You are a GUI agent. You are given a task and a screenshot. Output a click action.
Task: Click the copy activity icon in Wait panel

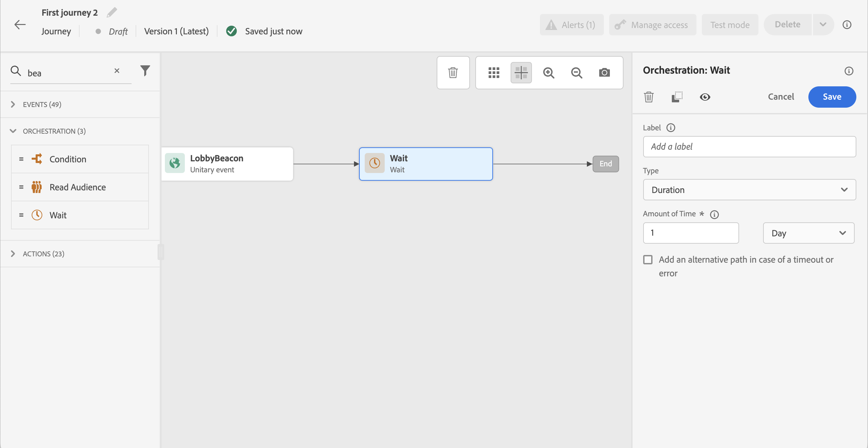677,97
